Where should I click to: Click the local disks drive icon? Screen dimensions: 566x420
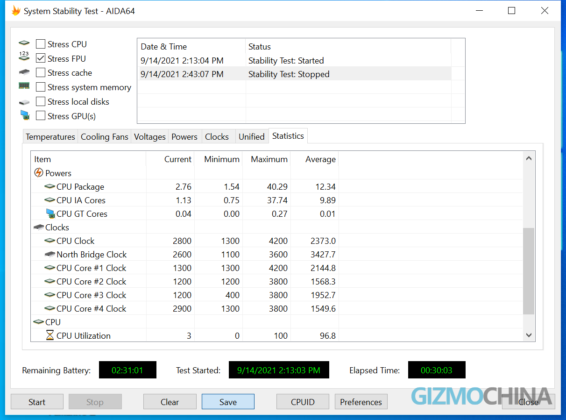(24, 102)
